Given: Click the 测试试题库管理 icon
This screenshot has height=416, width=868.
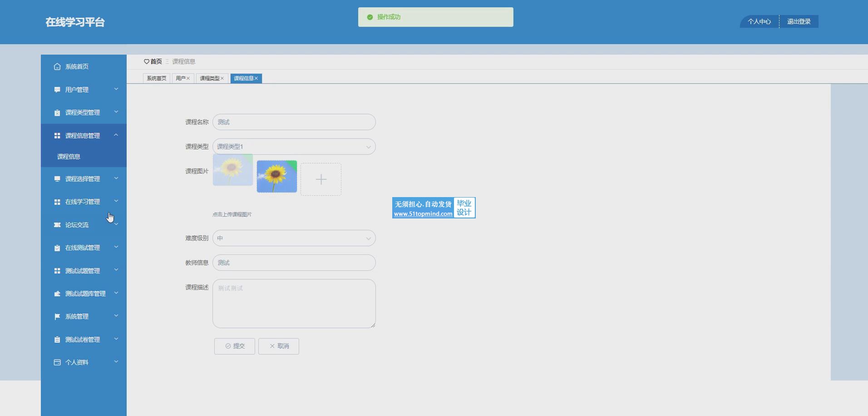Looking at the screenshot, I should (57, 294).
